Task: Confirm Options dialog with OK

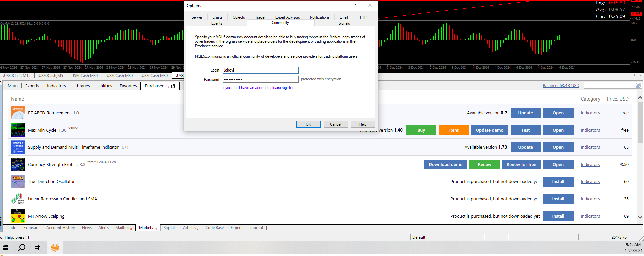Action: pyautogui.click(x=308, y=124)
